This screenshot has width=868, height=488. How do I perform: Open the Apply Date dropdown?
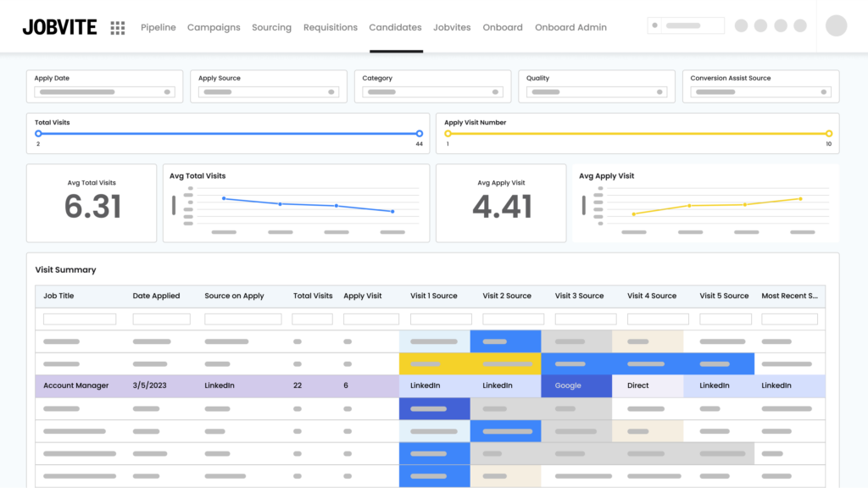104,91
